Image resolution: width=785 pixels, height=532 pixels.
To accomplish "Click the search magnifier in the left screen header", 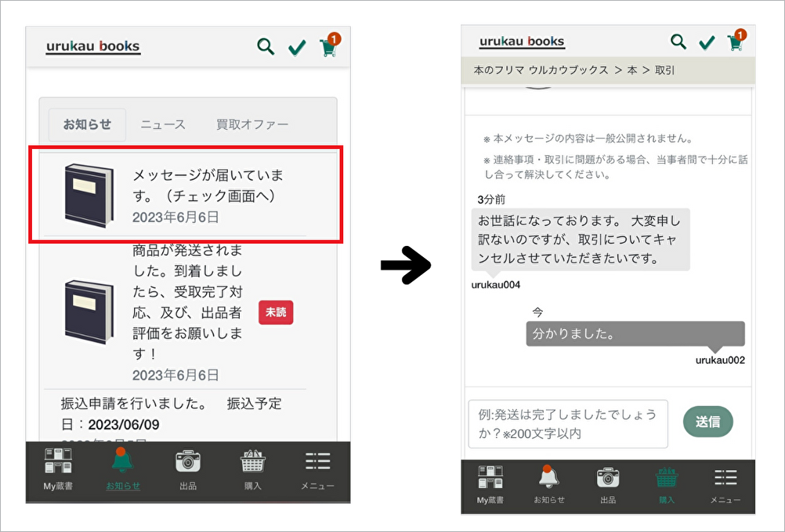I will pyautogui.click(x=266, y=47).
